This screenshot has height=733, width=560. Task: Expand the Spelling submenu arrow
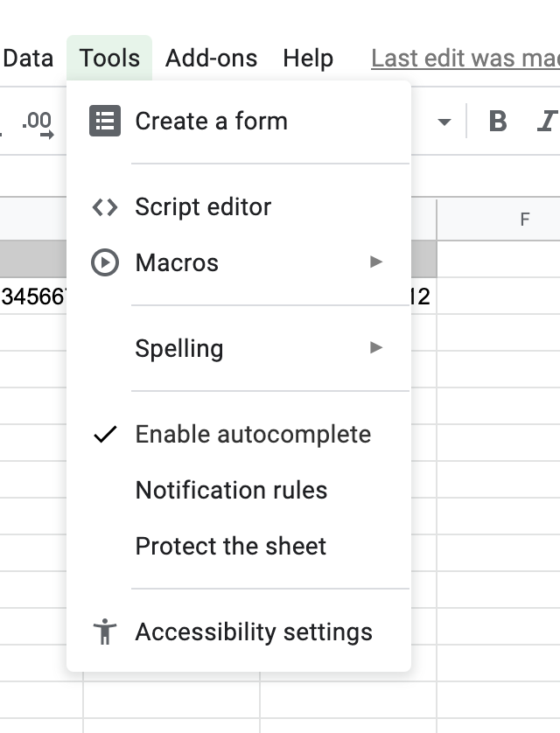coord(376,348)
